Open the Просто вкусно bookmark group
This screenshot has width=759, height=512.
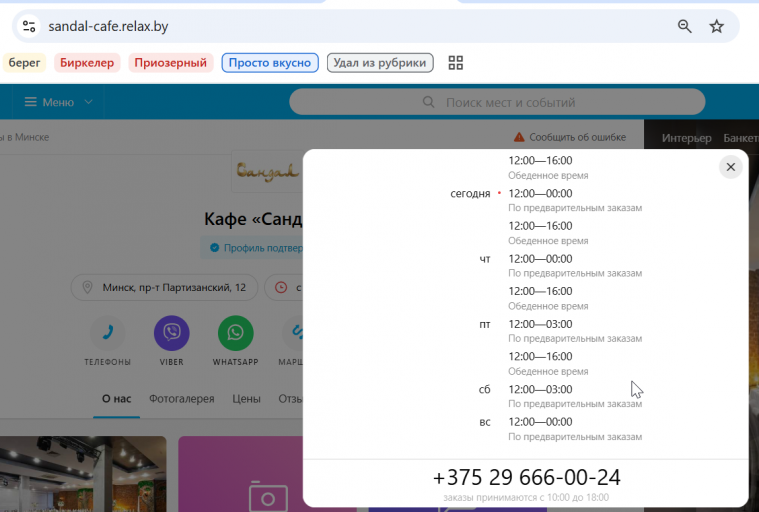(x=270, y=63)
